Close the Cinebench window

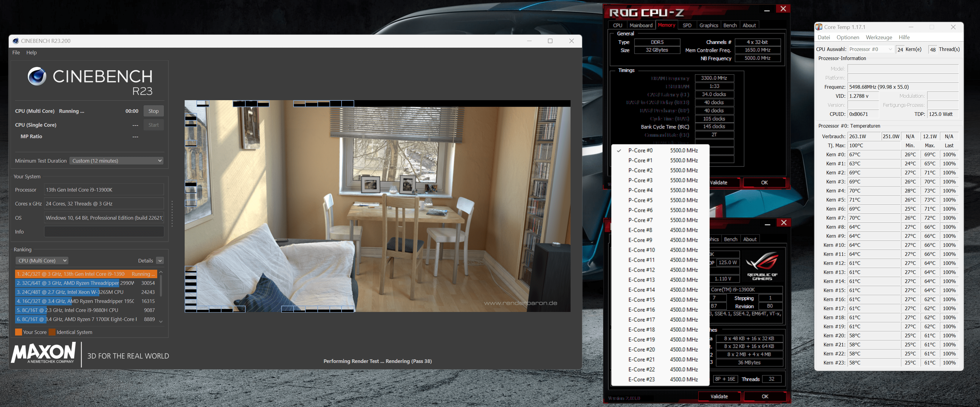(x=571, y=41)
